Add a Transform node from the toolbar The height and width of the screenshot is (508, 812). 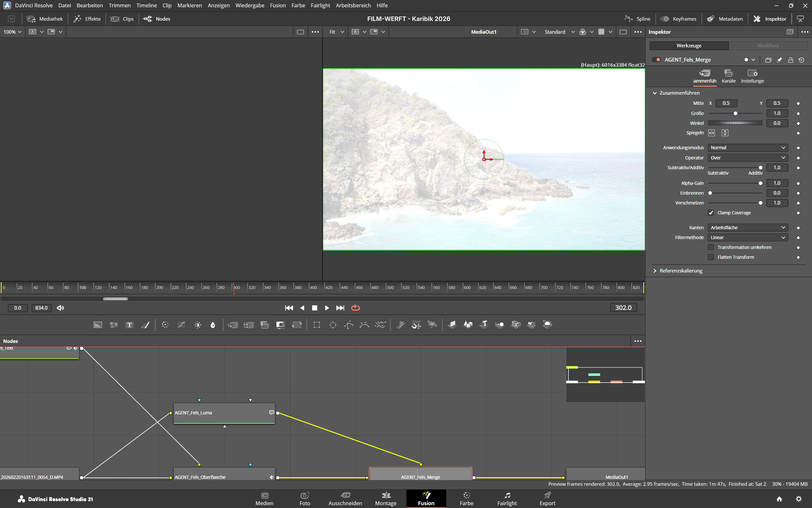coord(297,325)
